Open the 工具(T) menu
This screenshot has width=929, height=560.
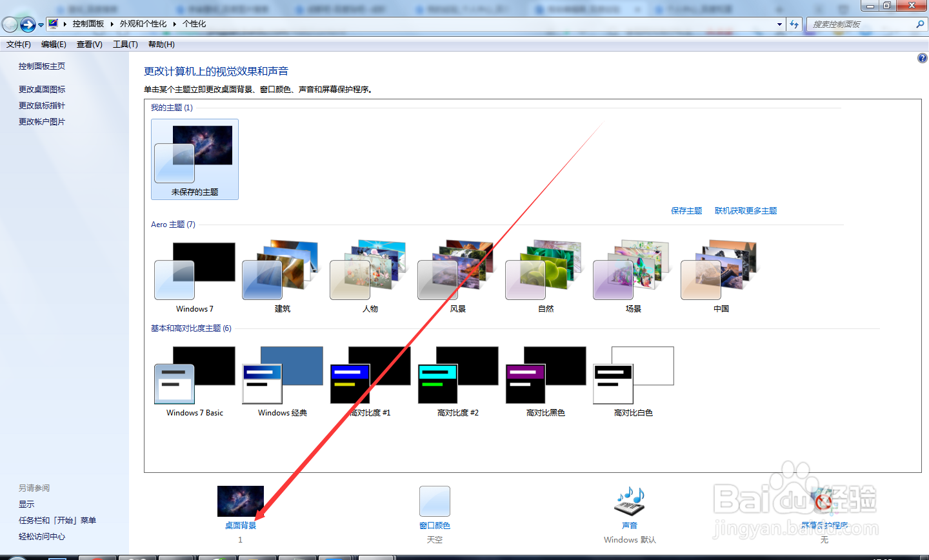[125, 45]
